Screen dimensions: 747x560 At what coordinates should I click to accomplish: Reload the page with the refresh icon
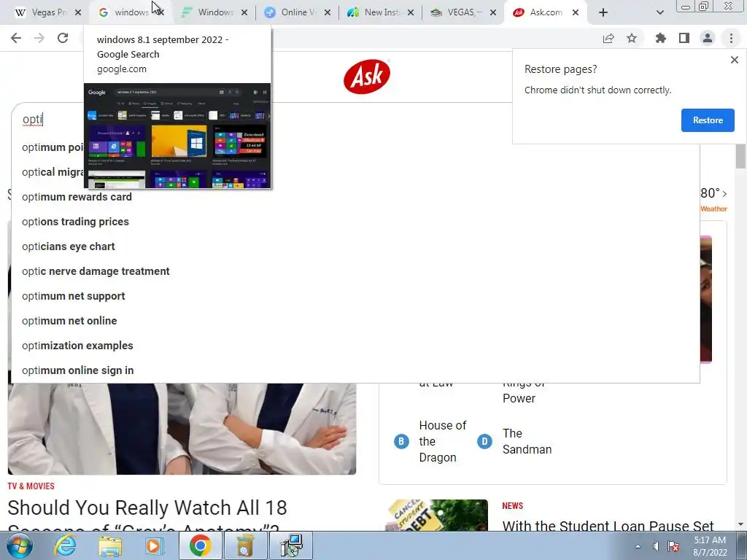63,38
